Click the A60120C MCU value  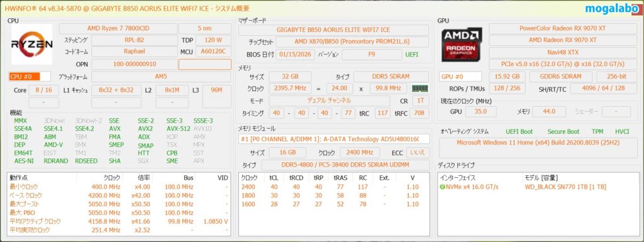(x=213, y=52)
